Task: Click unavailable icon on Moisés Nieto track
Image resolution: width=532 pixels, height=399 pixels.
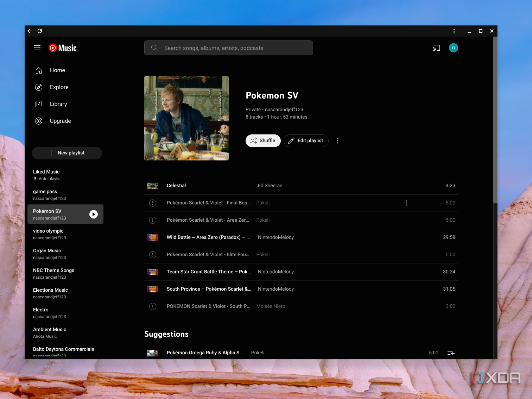Action: [x=153, y=306]
